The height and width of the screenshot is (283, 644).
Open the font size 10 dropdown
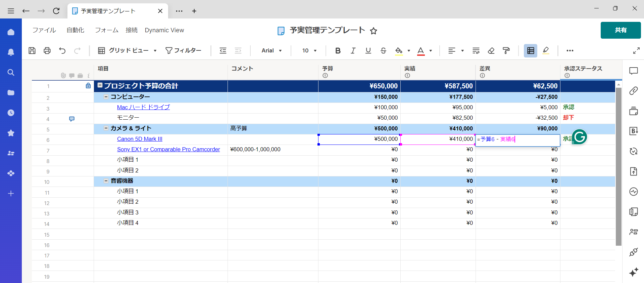click(x=309, y=50)
